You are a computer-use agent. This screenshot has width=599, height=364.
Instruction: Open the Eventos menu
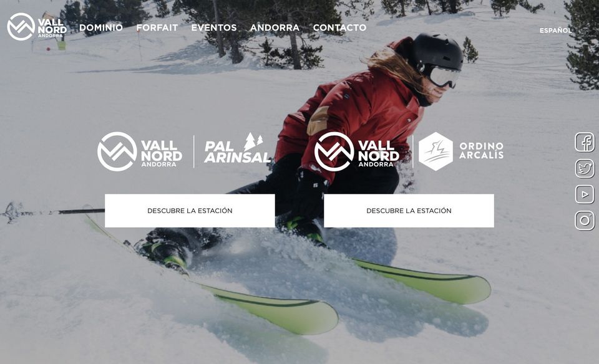point(214,27)
